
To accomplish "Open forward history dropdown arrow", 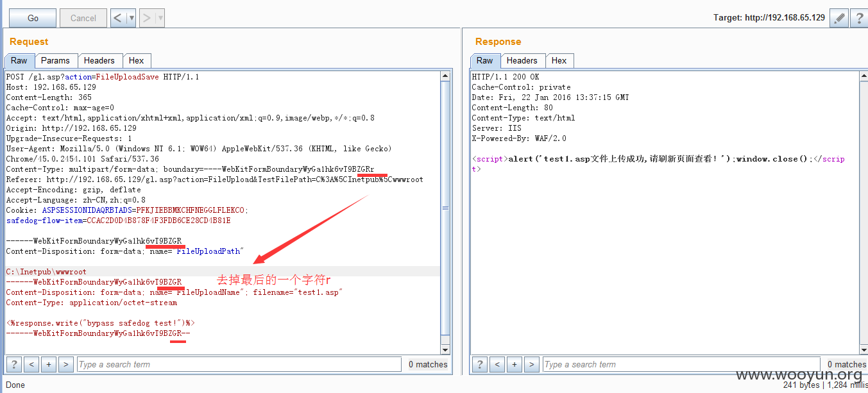I will (160, 18).
